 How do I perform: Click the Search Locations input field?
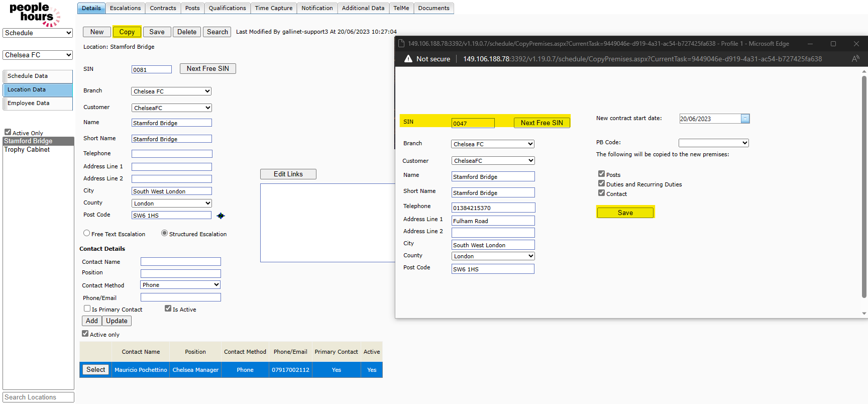pos(38,397)
